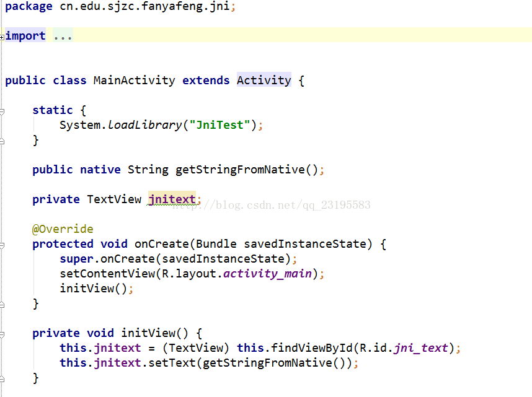Viewport: 532px width, 397px height.
Task: Click initView in 'private void initView()'
Action: pos(148,333)
